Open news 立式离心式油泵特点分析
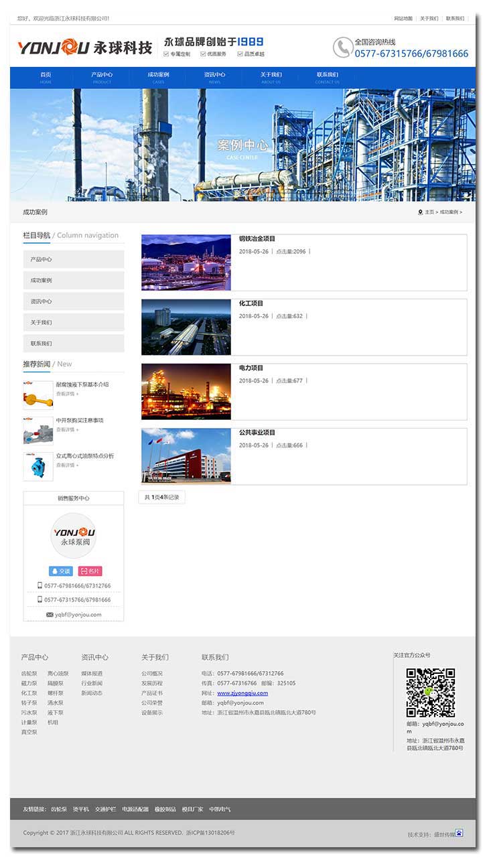 (85, 456)
